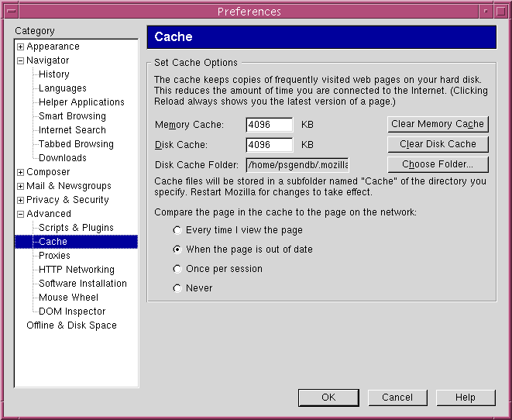
Task: Expand the Composer category
Action: pos(20,172)
